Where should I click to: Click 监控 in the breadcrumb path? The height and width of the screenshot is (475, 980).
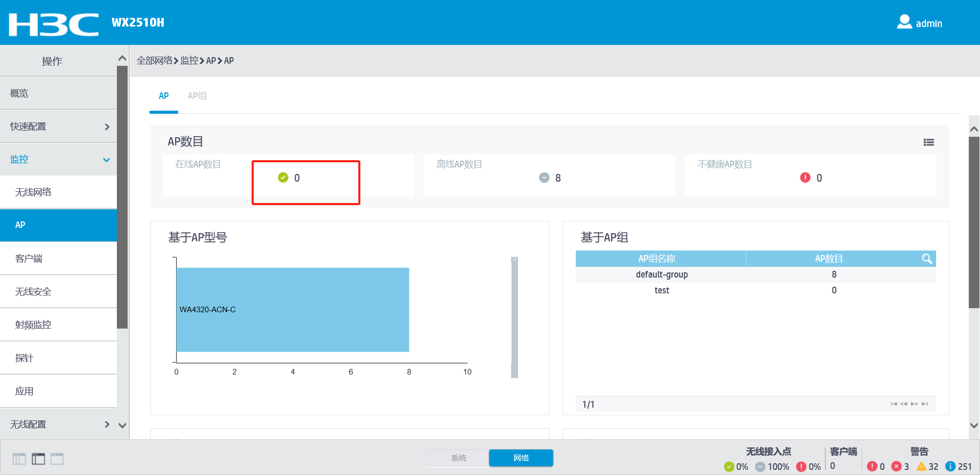(189, 61)
